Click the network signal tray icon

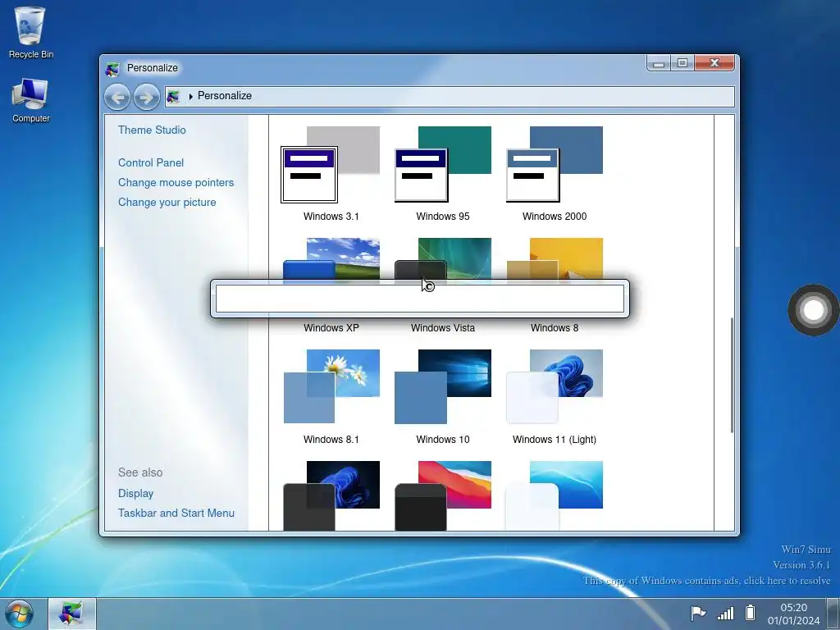tap(725, 613)
